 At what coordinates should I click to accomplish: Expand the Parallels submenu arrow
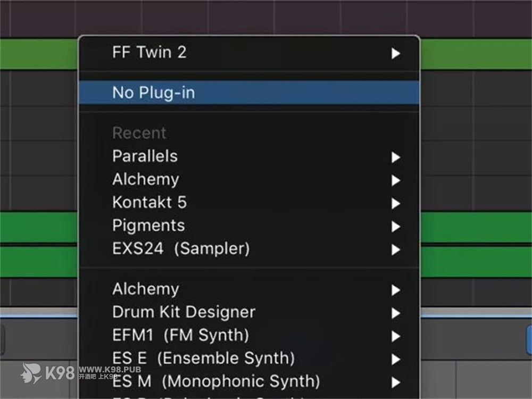pos(396,157)
